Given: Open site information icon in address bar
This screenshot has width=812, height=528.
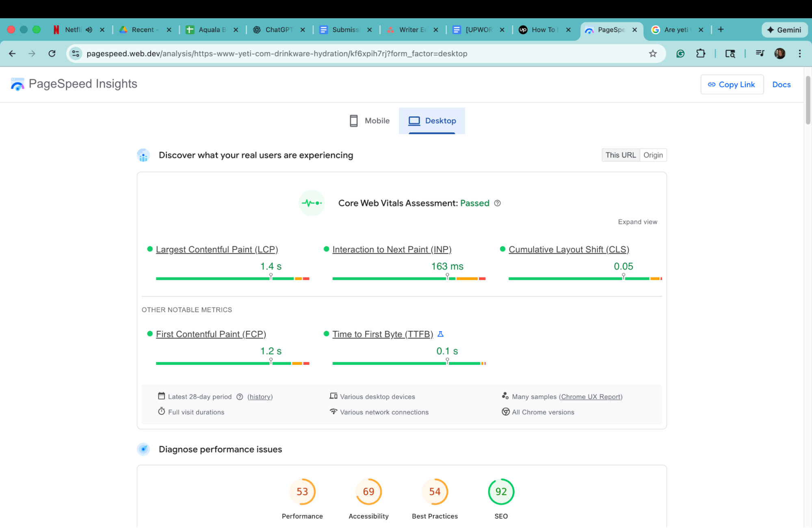Looking at the screenshot, I should point(76,54).
